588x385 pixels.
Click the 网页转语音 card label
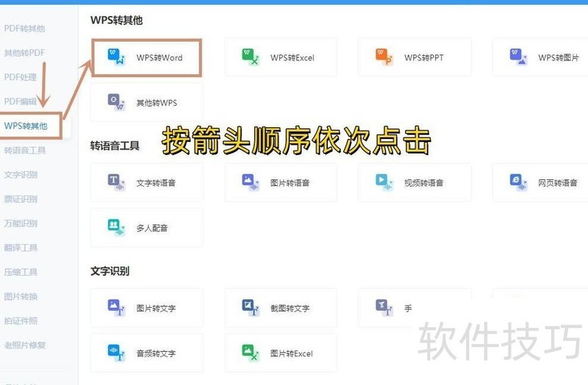click(558, 183)
